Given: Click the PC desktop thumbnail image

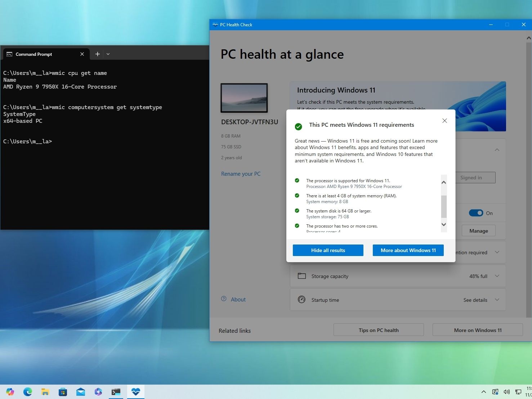Looking at the screenshot, I should click(x=244, y=98).
